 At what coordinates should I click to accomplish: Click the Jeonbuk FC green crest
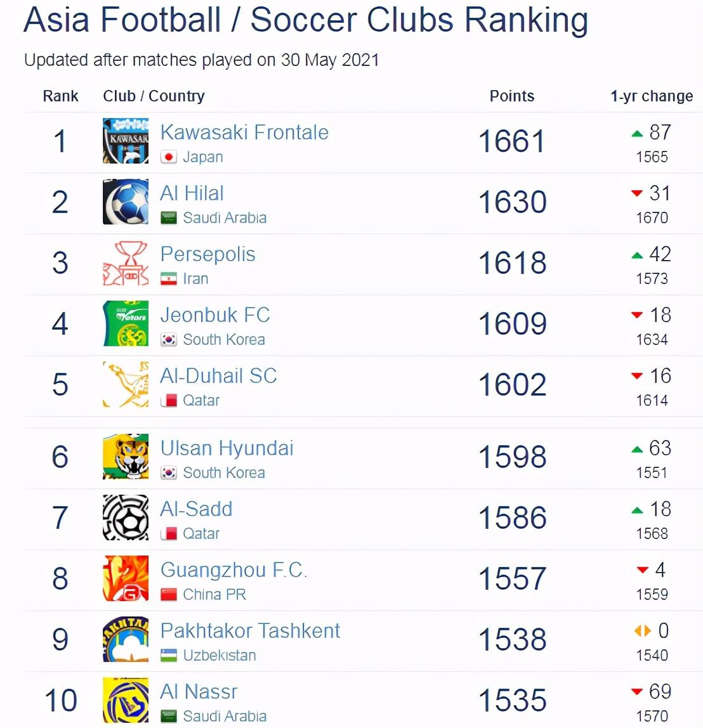(126, 323)
